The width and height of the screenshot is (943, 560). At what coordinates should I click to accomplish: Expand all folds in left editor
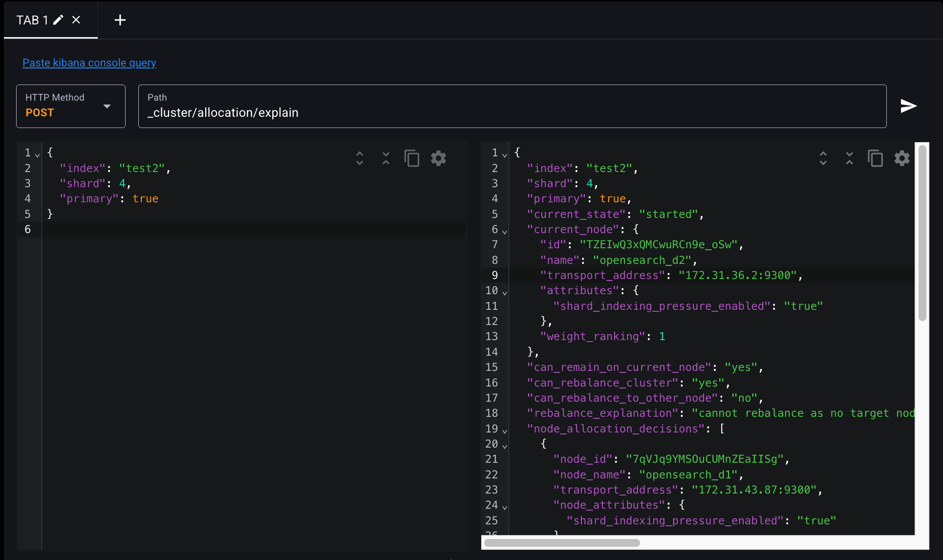click(360, 158)
